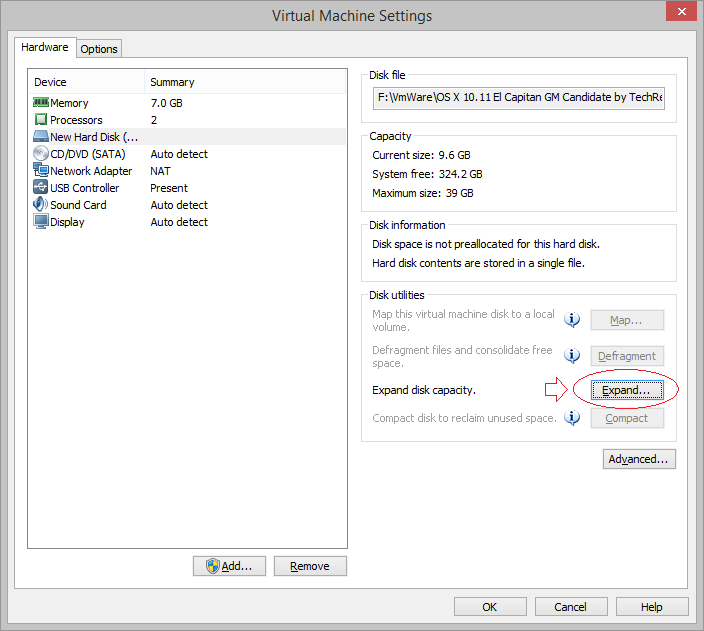Image resolution: width=704 pixels, height=631 pixels.
Task: Click info icon next to Map button
Action: click(572, 319)
